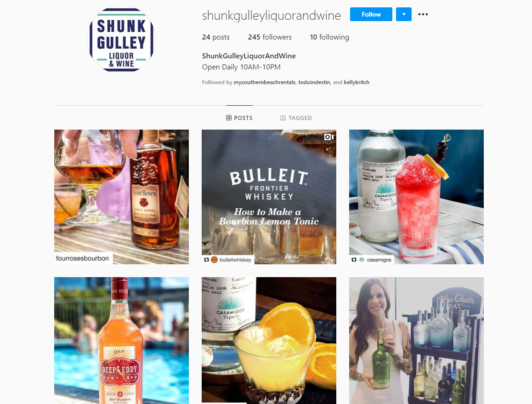Switch to the Posts tab
The height and width of the screenshot is (404, 532).
tap(239, 118)
